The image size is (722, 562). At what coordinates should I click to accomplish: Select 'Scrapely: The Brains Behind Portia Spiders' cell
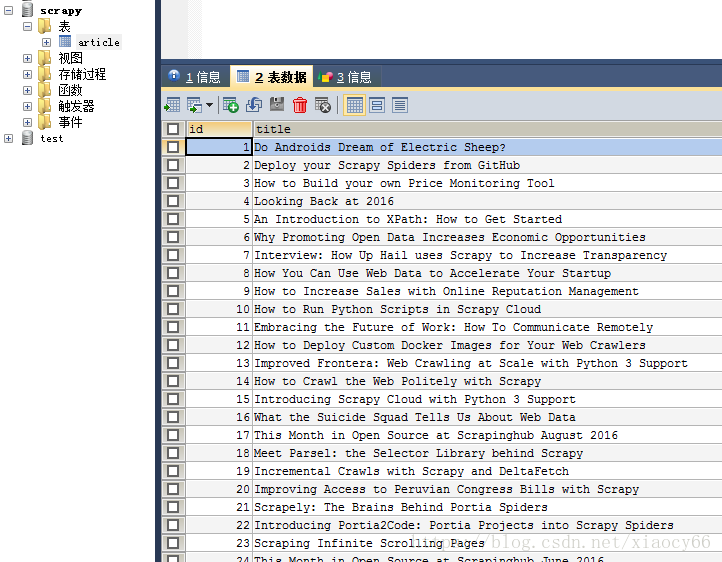tap(488, 507)
